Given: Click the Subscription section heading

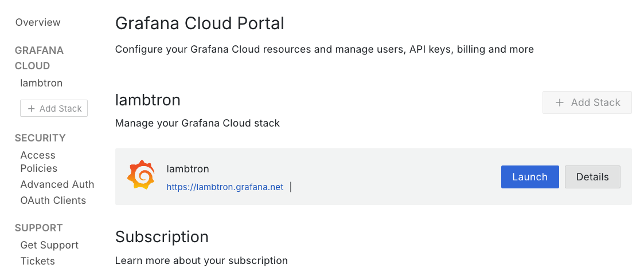Looking at the screenshot, I should (x=162, y=237).
